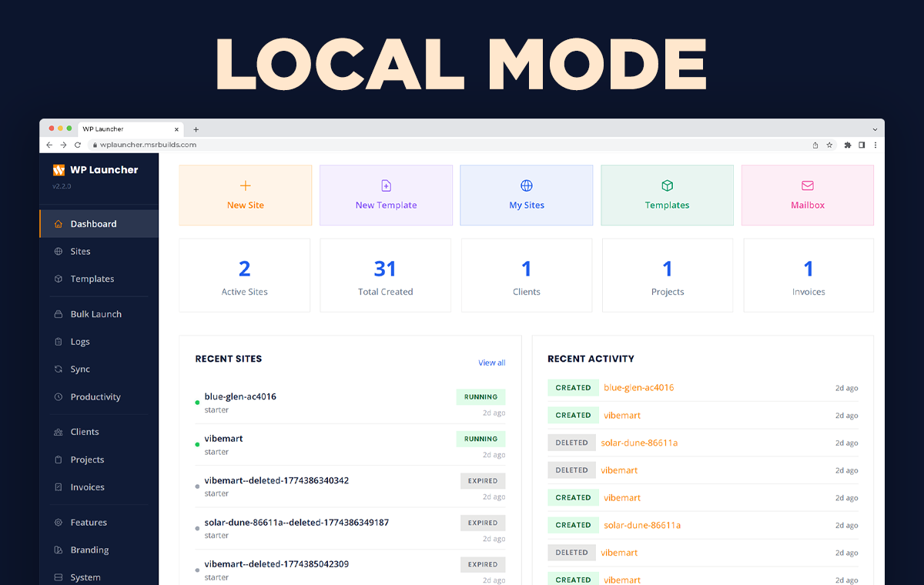Click solar-dune-86611a link beside CREATED badge
The width and height of the screenshot is (924, 585).
(x=642, y=525)
